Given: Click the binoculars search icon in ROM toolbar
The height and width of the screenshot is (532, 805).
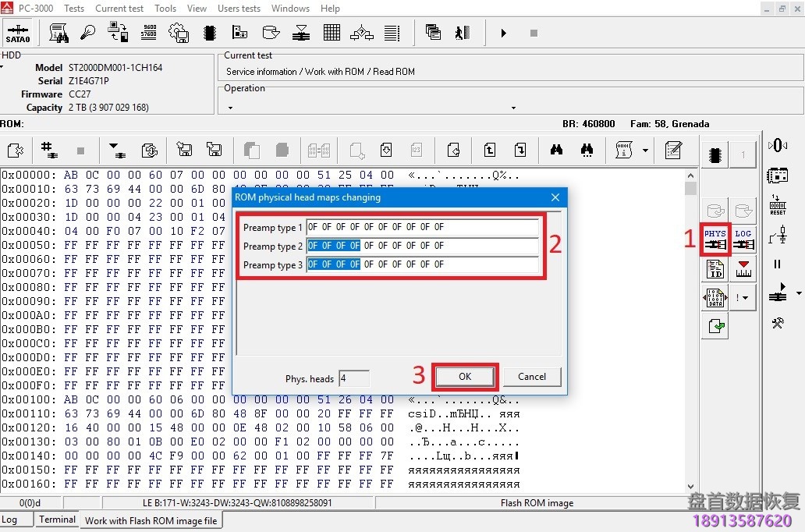Looking at the screenshot, I should point(556,151).
